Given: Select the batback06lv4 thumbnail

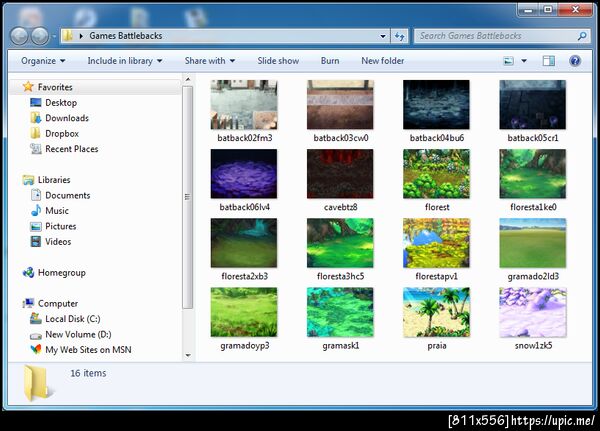Looking at the screenshot, I should coord(244,174).
